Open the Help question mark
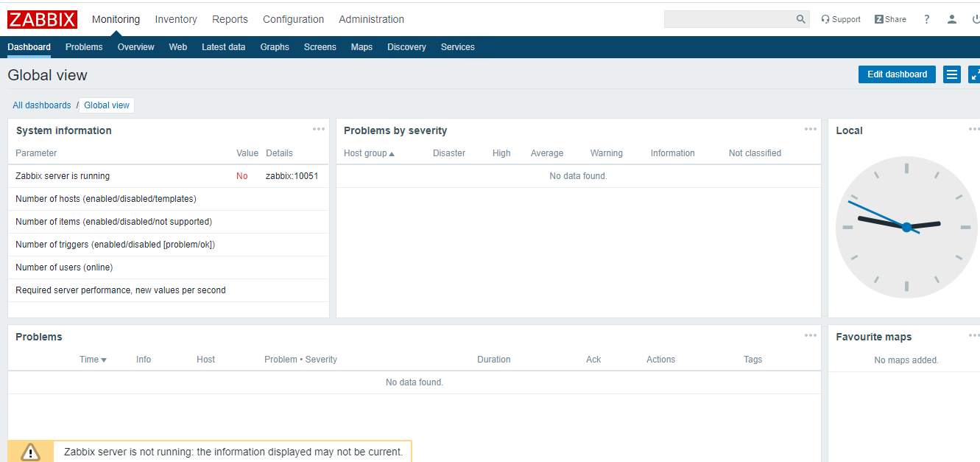The width and height of the screenshot is (980, 462). 926,19
